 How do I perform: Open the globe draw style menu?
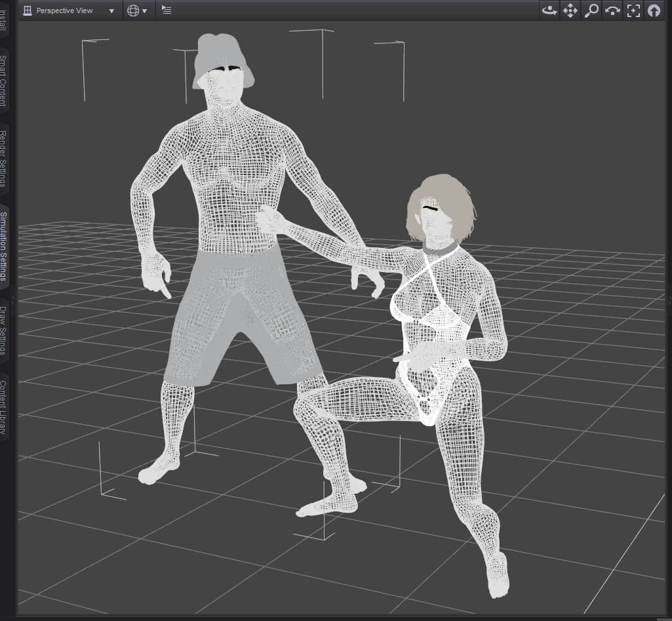pos(137,10)
